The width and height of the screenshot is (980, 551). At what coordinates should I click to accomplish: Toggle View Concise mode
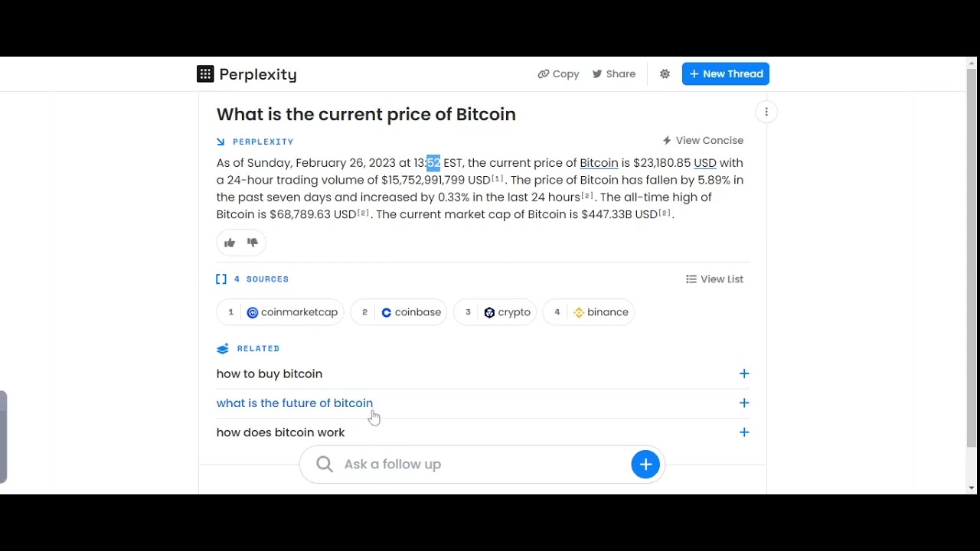point(703,141)
